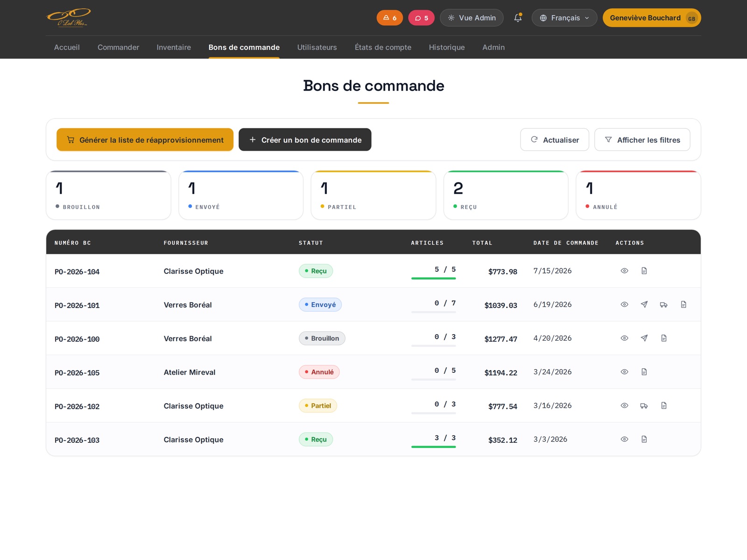Viewport: 747px width, 560px height.
Task: Click the orange alerts badge showing 6
Action: (390, 18)
